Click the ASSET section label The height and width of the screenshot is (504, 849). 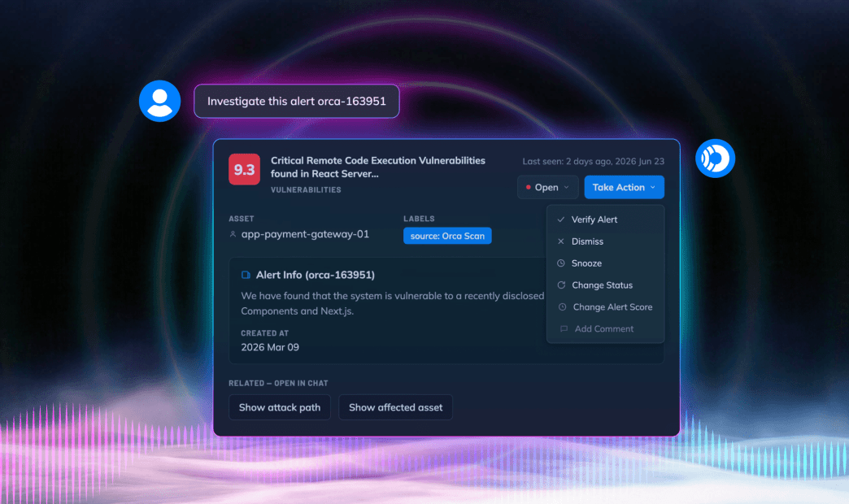[241, 219]
